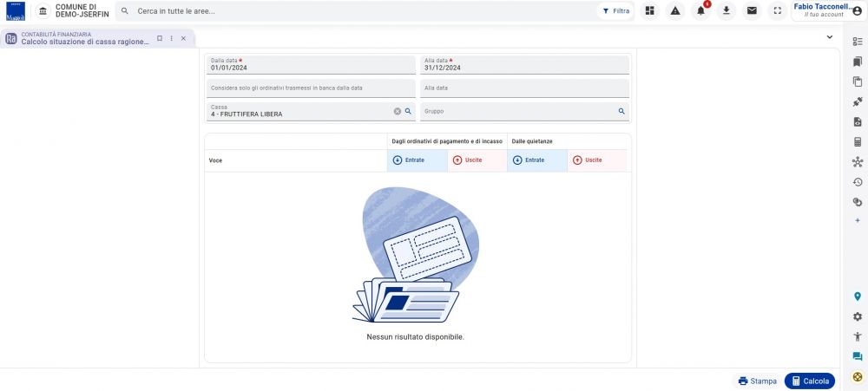The image size is (868, 391).
Task: Open the accessibility figure icon
Action: pos(858,336)
